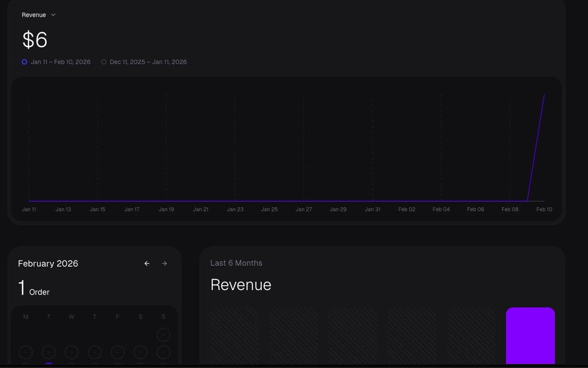588x368 pixels.
Task: Go to next month in calendar
Action: (165, 264)
